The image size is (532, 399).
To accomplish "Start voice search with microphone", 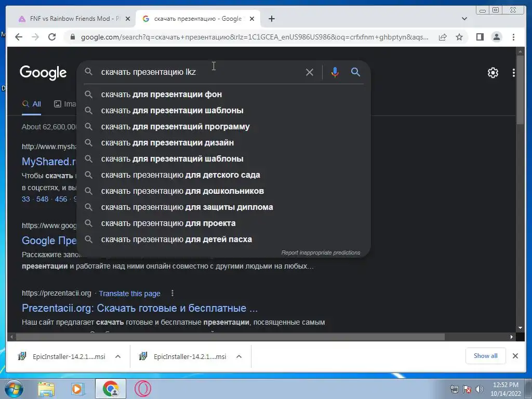I will [x=335, y=72].
